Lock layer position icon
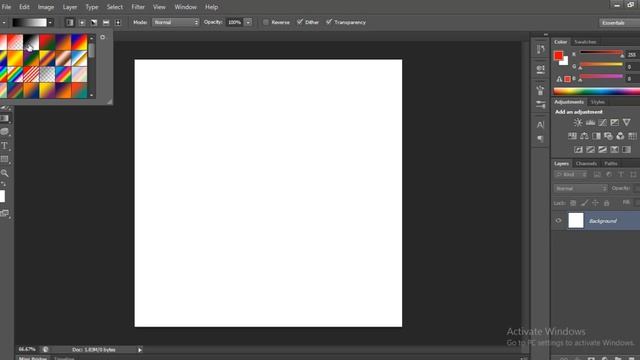The width and height of the screenshot is (640, 360). pos(596,203)
